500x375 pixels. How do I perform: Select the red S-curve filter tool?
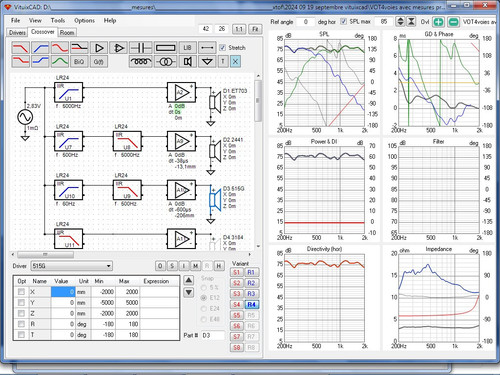pos(60,48)
